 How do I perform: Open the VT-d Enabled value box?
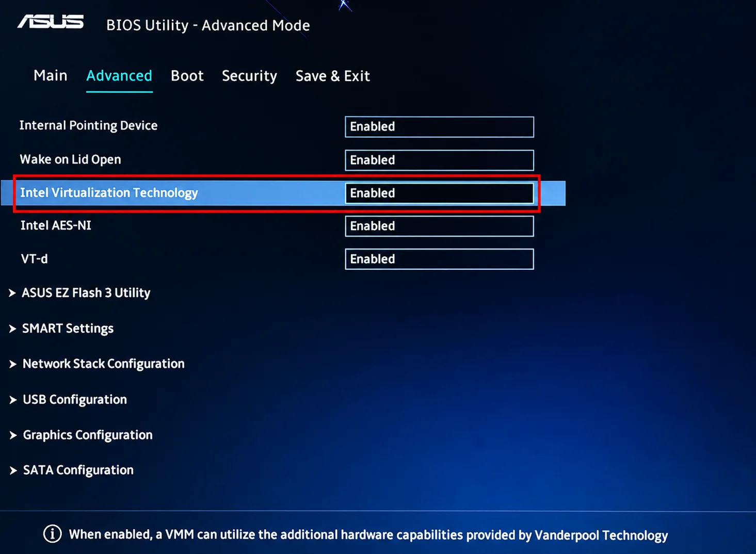tap(439, 259)
